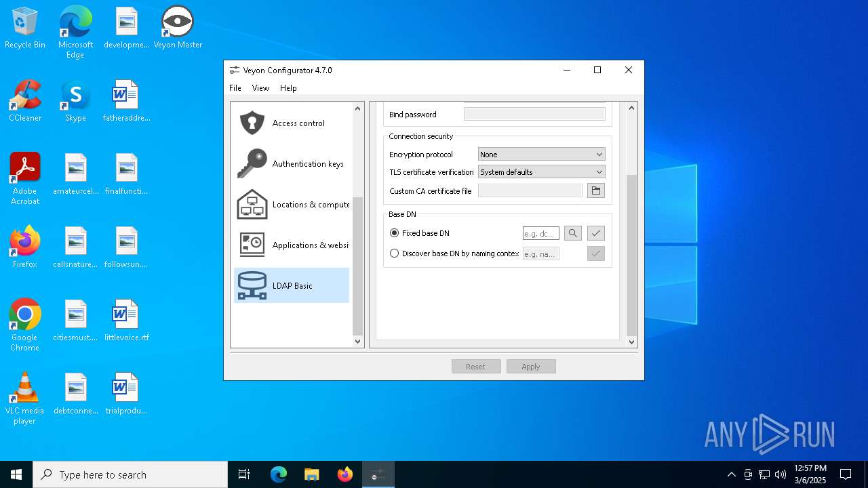This screenshot has height=488, width=868.
Task: Select the followsun... desktop file
Action: pyautogui.click(x=126, y=247)
